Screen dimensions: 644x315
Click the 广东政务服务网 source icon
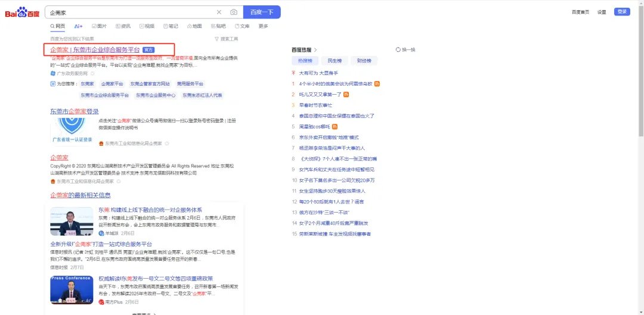tap(52, 73)
